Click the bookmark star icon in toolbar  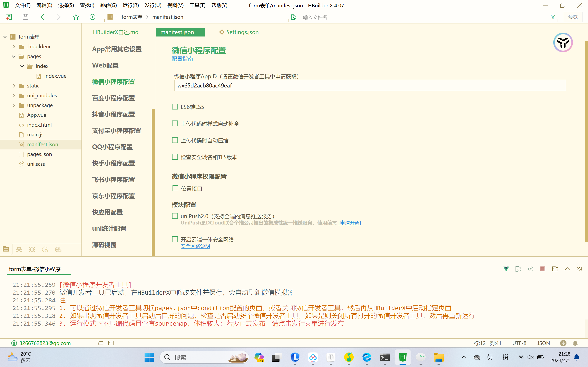[76, 17]
